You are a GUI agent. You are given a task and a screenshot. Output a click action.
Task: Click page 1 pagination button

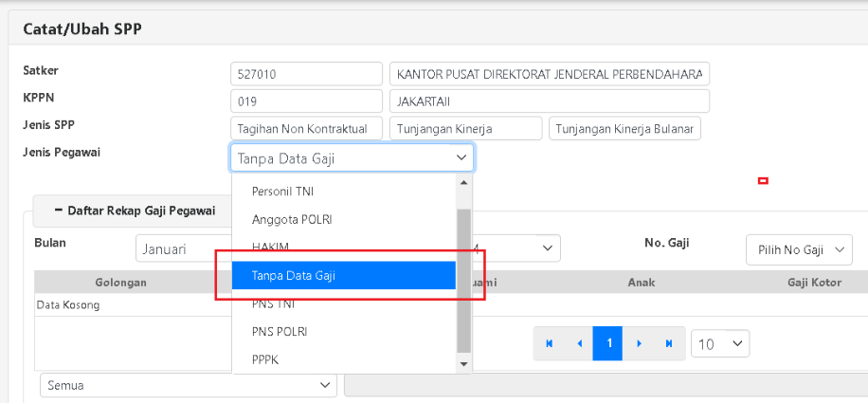[x=608, y=343]
